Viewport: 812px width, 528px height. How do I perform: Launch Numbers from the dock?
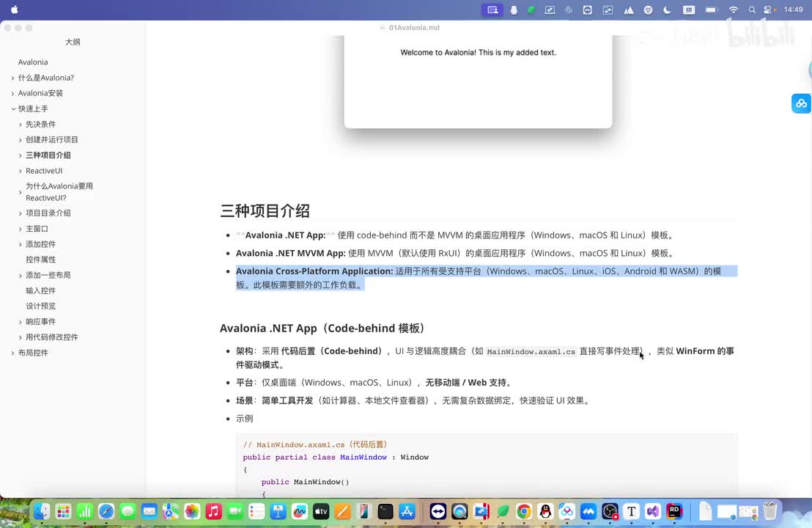tap(84, 512)
